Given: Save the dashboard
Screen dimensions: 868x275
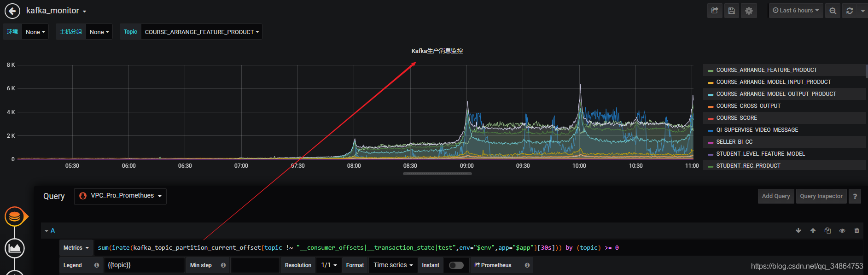Looking at the screenshot, I should click(732, 11).
